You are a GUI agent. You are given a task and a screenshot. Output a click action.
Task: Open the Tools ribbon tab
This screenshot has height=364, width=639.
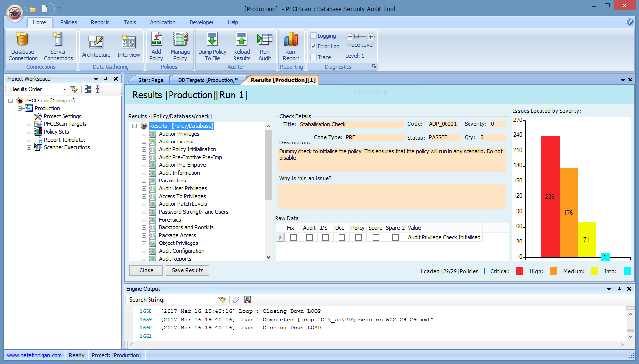130,22
